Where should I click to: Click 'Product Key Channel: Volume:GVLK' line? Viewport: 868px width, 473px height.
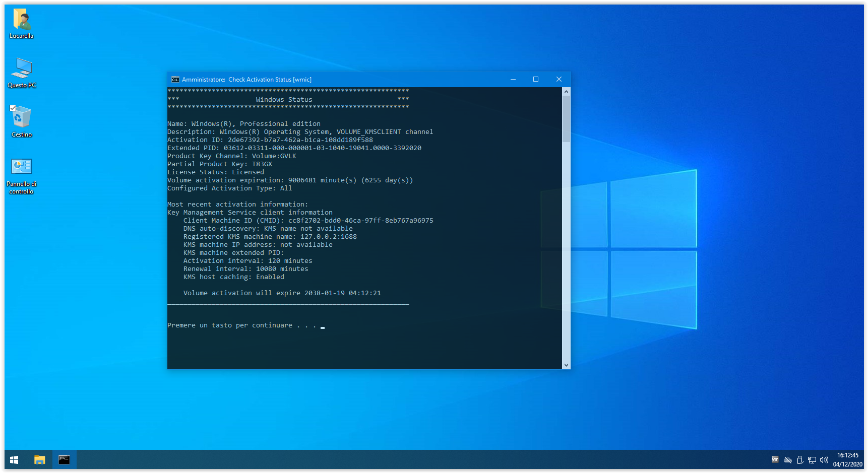232,156
